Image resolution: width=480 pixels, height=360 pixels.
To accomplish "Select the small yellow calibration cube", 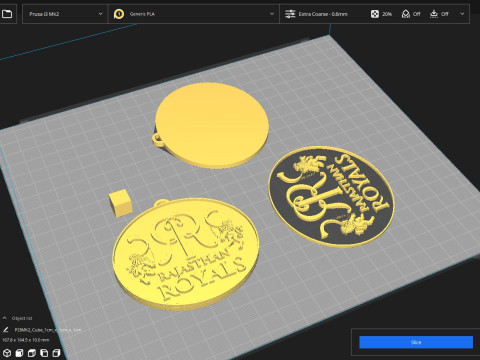I will click(x=120, y=203).
